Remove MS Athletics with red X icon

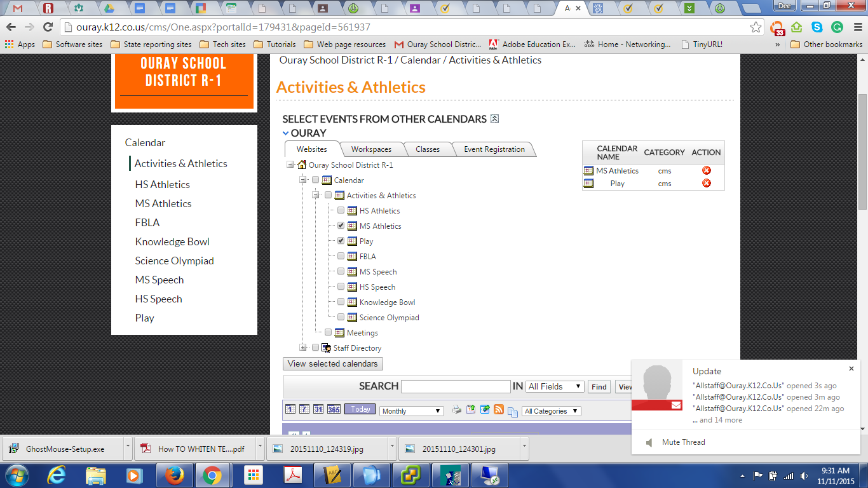click(706, 170)
